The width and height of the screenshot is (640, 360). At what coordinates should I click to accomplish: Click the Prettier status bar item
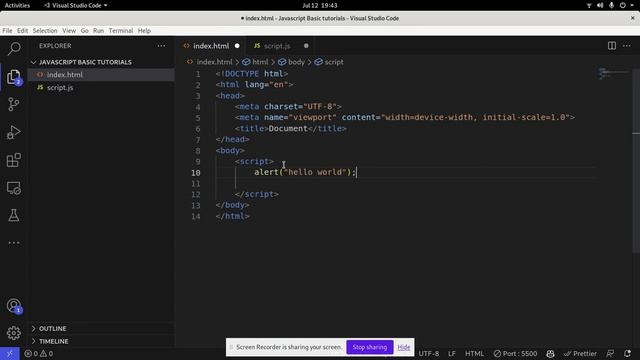580,353
